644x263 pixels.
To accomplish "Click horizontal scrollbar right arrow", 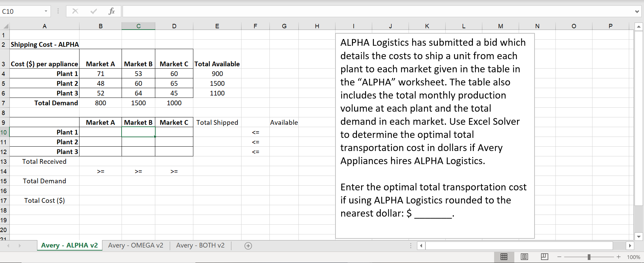I will [630, 246].
